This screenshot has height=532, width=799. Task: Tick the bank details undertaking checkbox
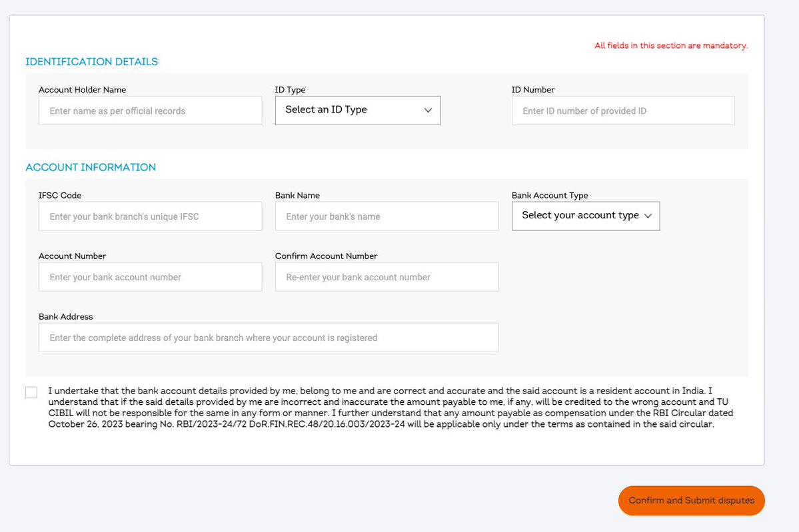point(31,392)
